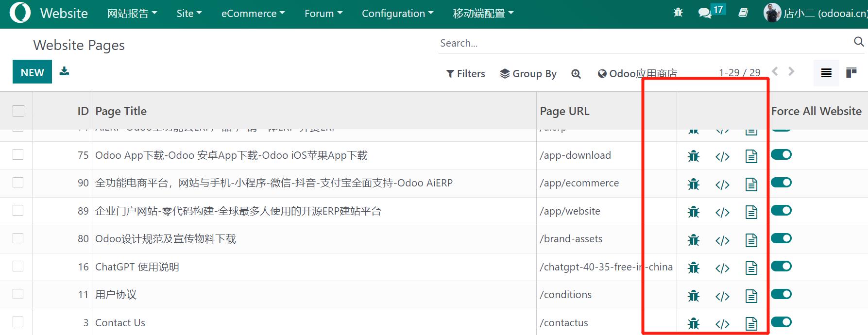Open the 移动端配置 dropdown menu

[x=483, y=14]
